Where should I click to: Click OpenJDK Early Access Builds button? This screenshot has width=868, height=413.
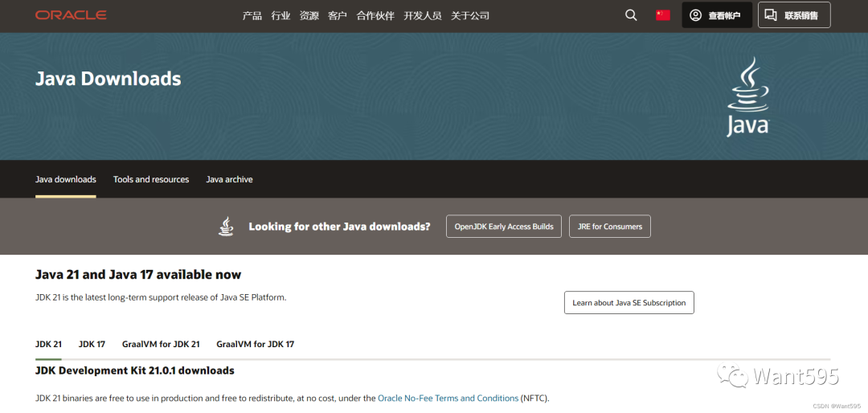pyautogui.click(x=504, y=227)
